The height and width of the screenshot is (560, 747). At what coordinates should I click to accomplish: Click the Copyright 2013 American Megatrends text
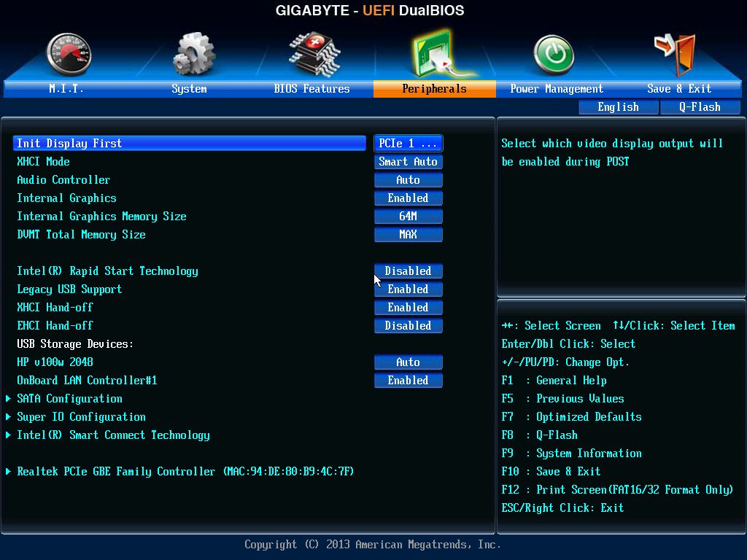coord(373,544)
